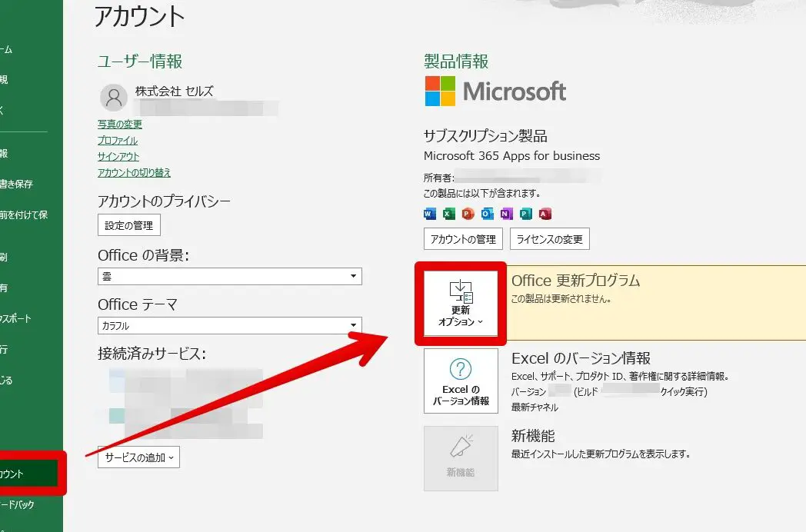
Task: Select the Excel app icon
Action: 449,214
